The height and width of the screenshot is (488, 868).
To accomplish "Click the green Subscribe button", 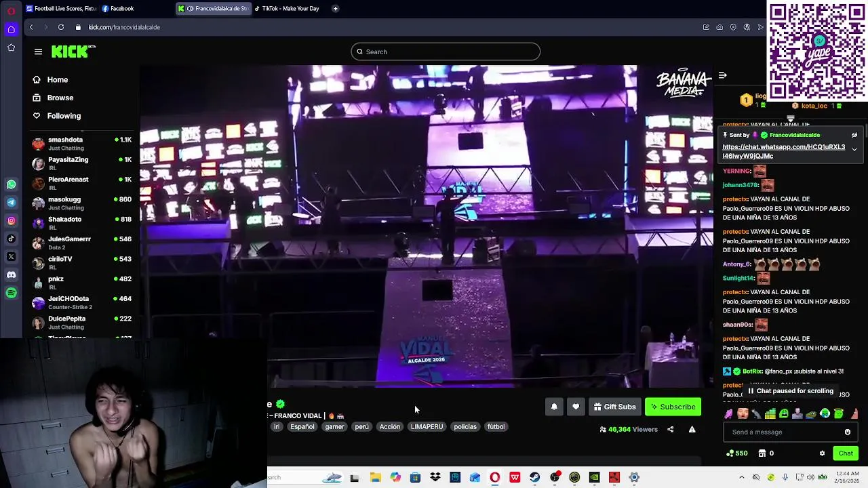I will 673,407.
